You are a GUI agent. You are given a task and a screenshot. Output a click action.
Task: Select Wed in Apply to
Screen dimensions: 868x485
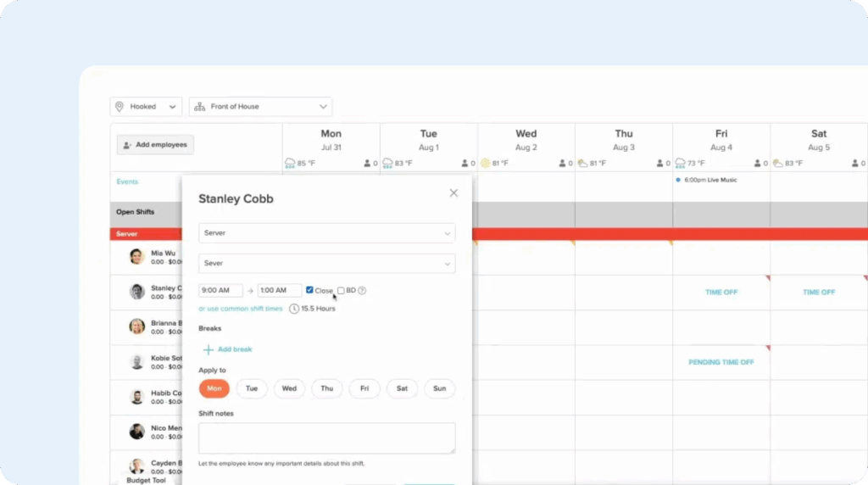coord(289,388)
